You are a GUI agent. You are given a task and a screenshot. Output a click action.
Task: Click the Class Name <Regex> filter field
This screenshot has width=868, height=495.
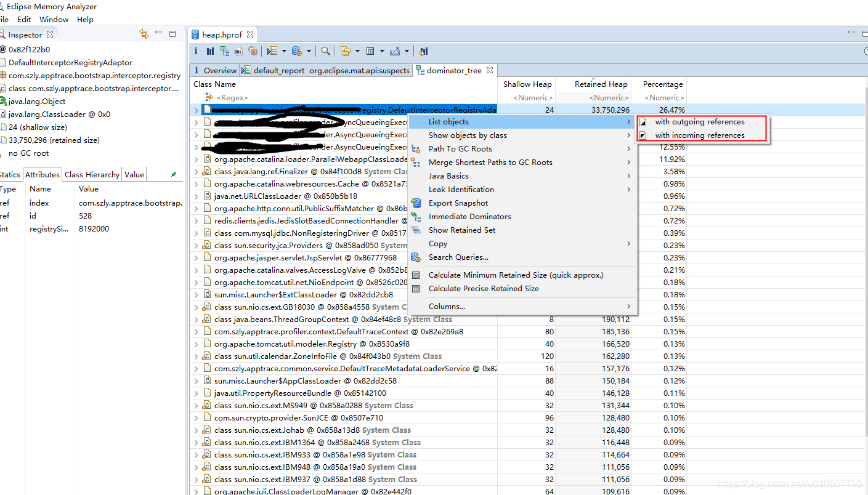tap(344, 98)
